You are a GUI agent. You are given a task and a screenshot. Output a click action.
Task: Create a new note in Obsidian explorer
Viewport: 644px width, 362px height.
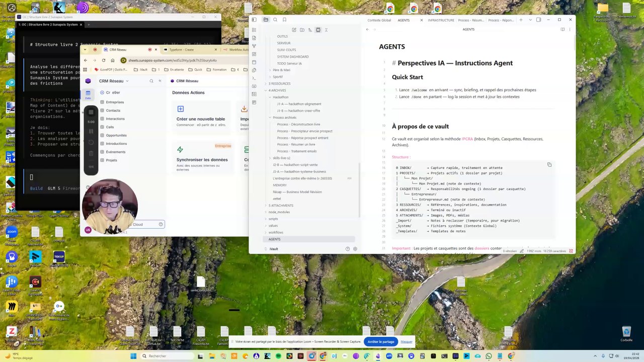(294, 30)
